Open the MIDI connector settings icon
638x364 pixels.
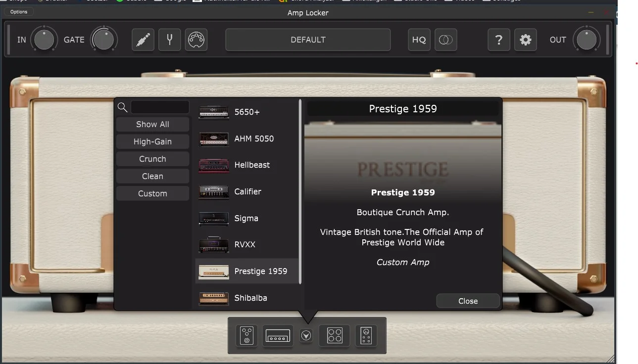(196, 40)
